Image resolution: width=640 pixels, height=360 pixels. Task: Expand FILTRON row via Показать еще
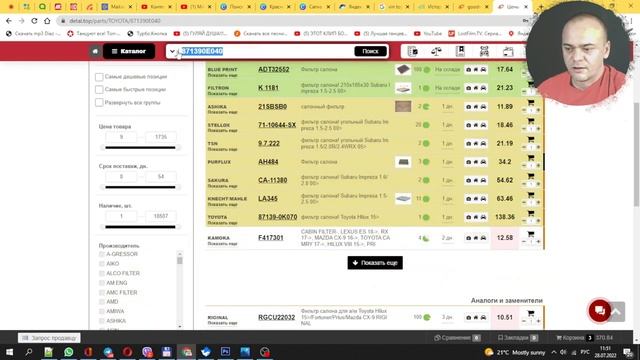222,94
